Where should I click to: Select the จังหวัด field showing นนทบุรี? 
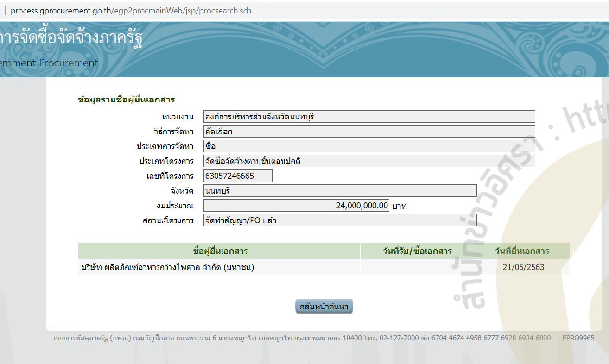tap(340, 191)
